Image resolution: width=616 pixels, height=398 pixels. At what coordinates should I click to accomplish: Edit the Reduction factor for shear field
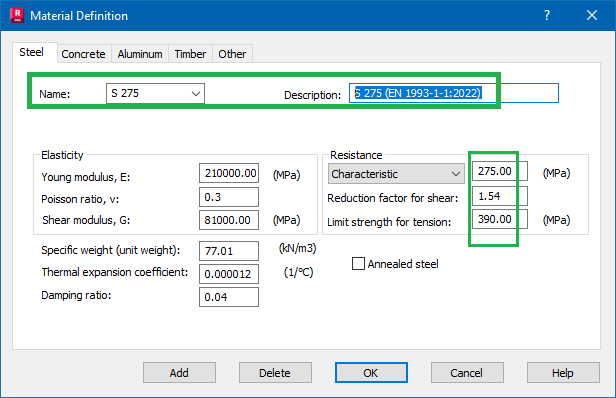tap(500, 196)
